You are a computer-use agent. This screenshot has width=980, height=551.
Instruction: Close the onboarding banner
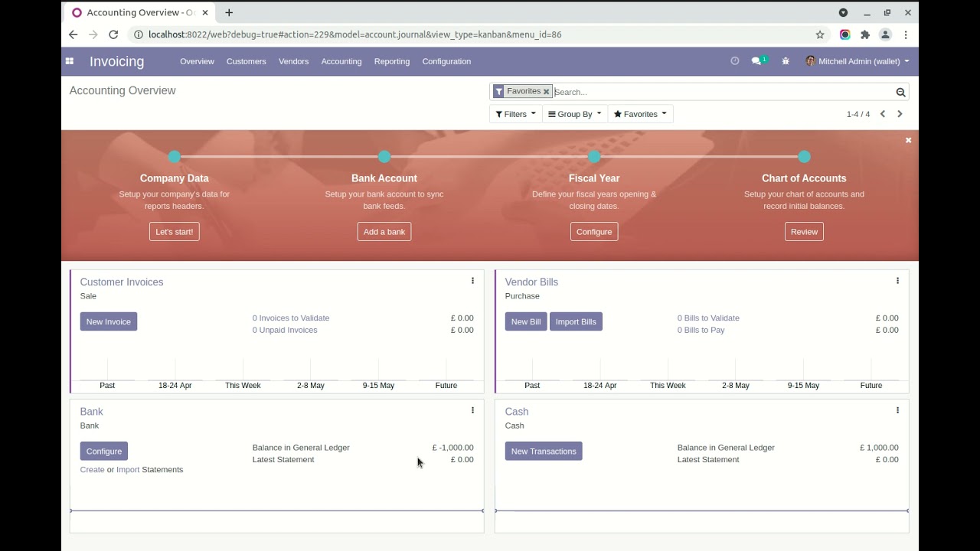pyautogui.click(x=909, y=140)
